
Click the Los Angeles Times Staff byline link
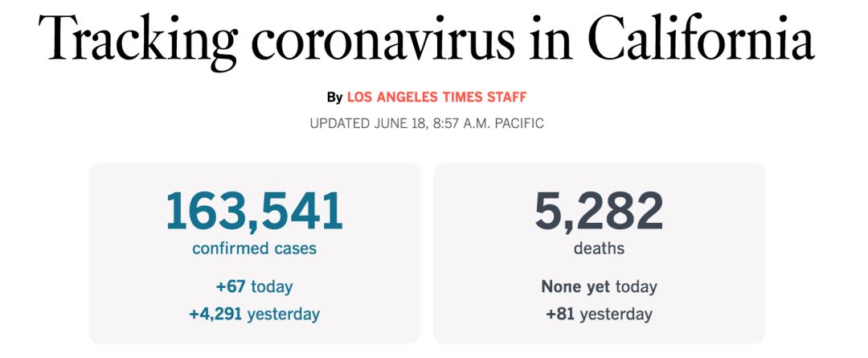pos(436,97)
